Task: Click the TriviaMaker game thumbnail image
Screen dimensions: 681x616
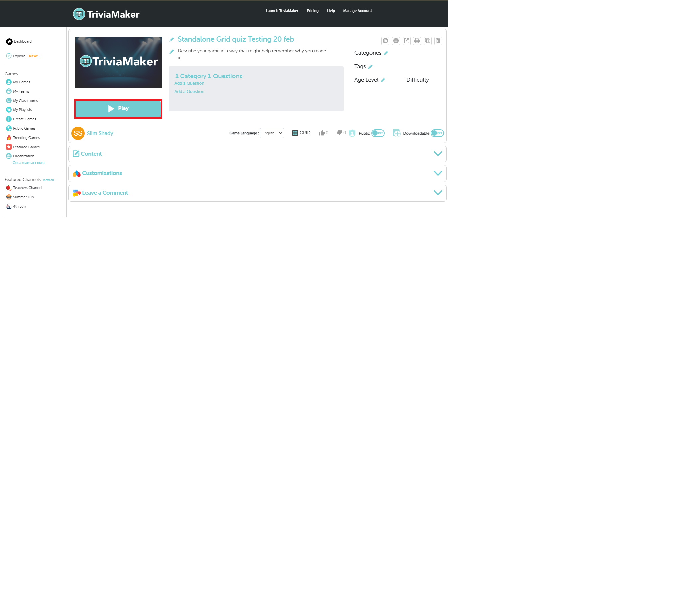Action: pyautogui.click(x=119, y=63)
